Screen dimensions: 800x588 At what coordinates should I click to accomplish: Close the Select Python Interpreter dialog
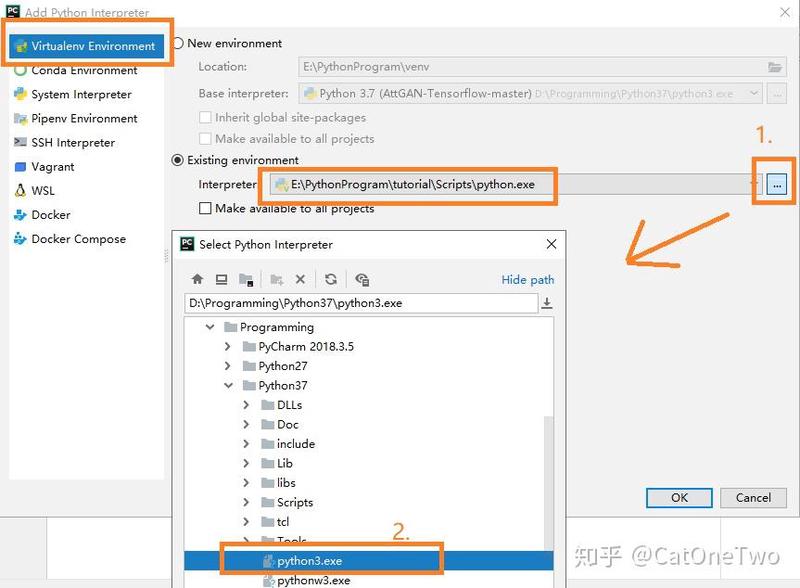552,244
